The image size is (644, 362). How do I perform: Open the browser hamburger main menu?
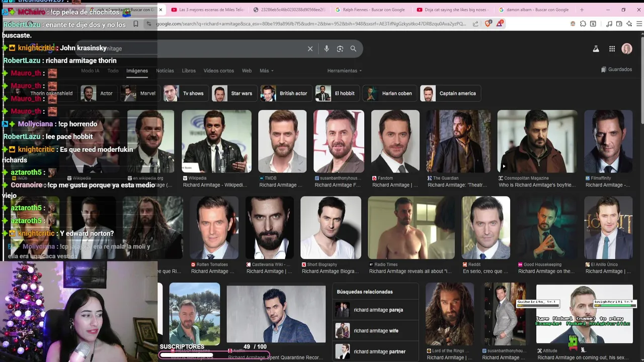(639, 24)
